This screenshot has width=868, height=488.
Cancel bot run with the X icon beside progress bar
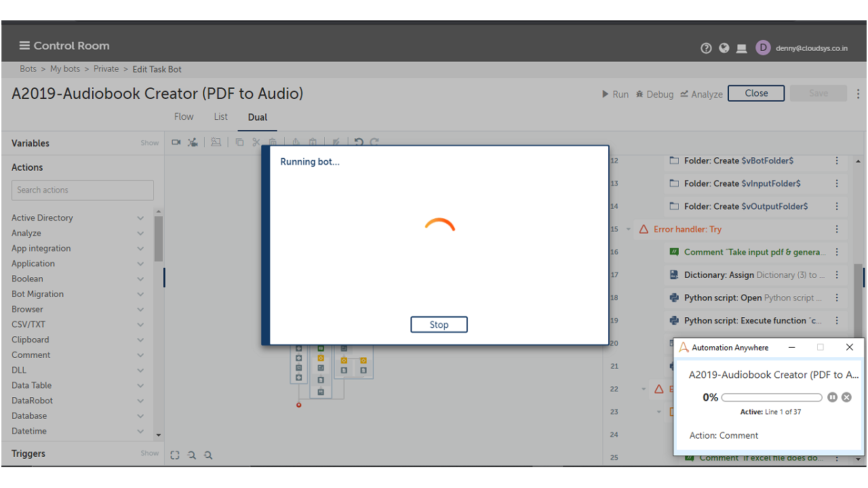[x=846, y=397]
